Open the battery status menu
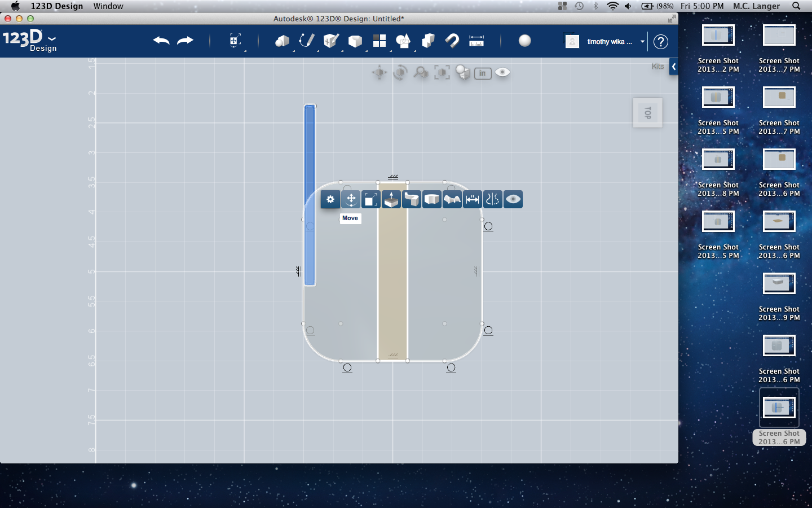This screenshot has height=508, width=812. click(657, 6)
